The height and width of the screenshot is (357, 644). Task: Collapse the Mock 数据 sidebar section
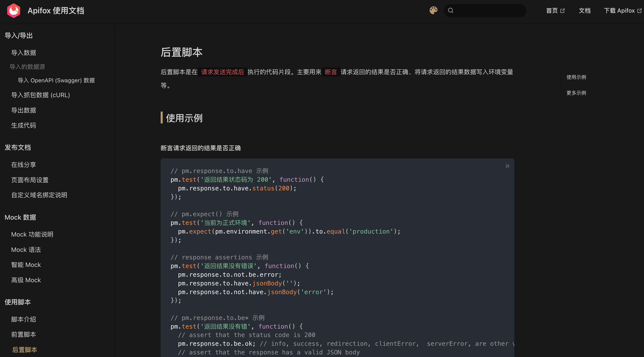[20, 217]
